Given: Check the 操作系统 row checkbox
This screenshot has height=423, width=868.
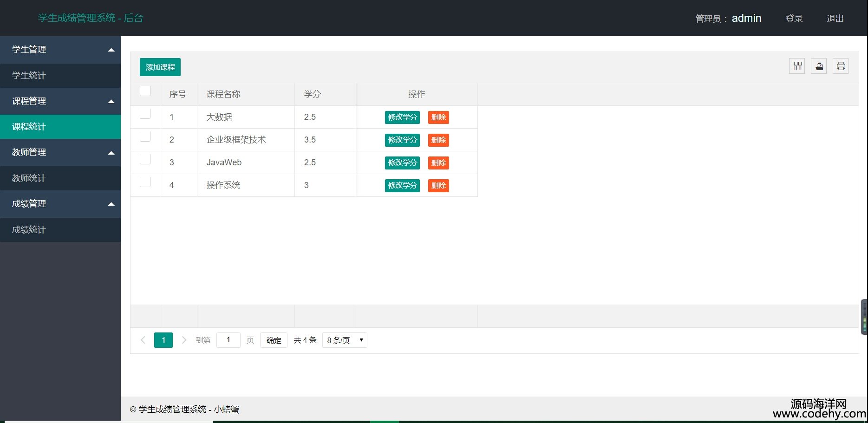Looking at the screenshot, I should click(x=145, y=182).
